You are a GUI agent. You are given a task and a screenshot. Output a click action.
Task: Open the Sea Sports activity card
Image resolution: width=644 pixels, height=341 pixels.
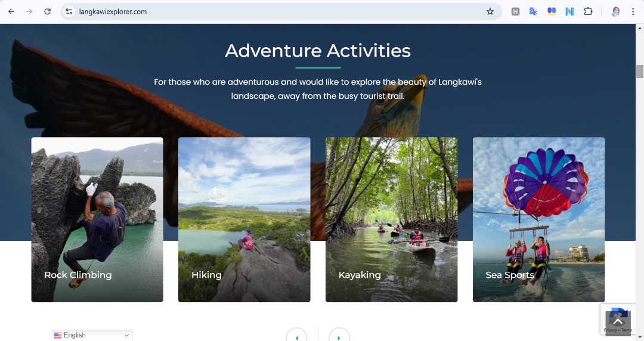click(x=539, y=219)
